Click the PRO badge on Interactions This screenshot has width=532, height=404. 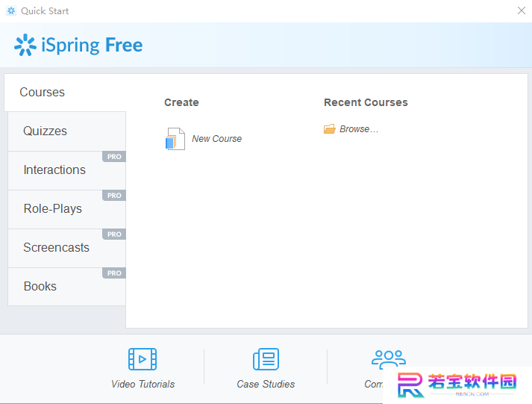tap(114, 157)
